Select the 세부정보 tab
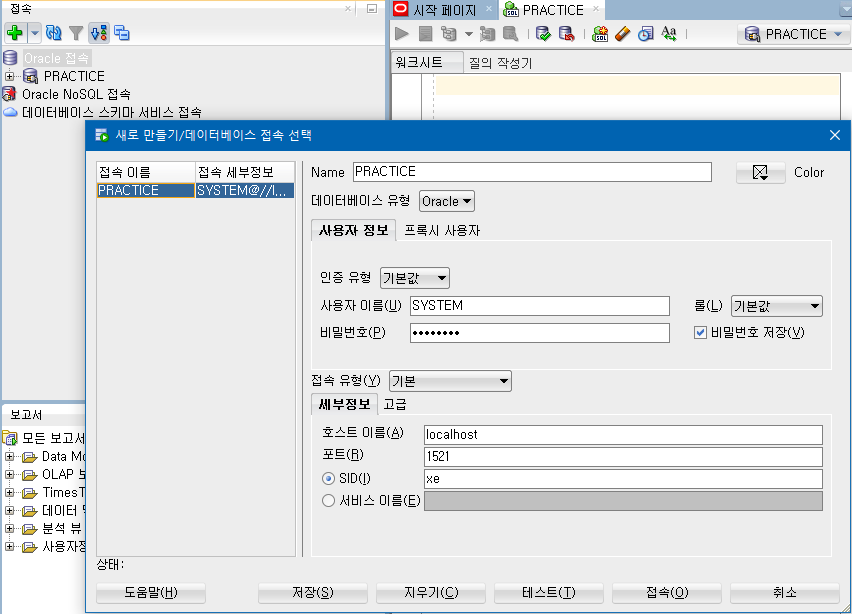852x614 pixels. point(344,404)
